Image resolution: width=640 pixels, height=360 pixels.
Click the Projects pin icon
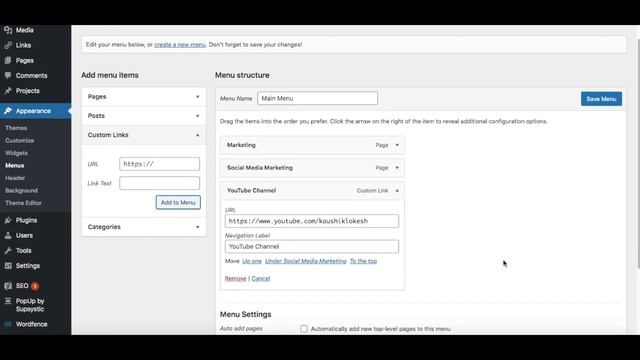click(x=8, y=91)
